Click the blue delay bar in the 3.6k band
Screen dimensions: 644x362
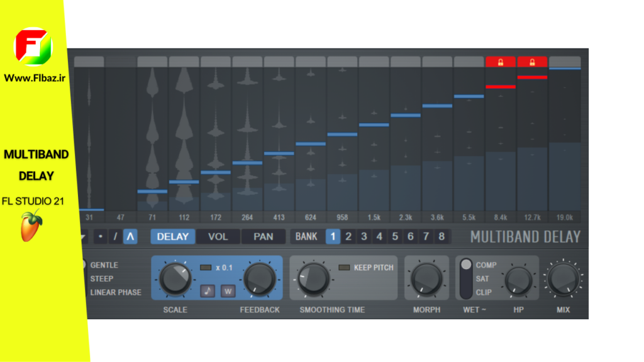[x=437, y=106]
